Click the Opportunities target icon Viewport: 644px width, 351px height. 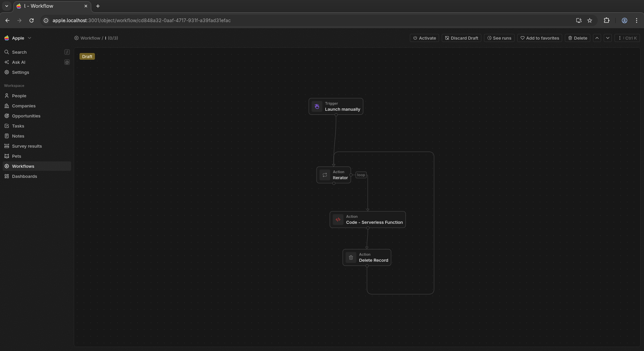coord(7,116)
